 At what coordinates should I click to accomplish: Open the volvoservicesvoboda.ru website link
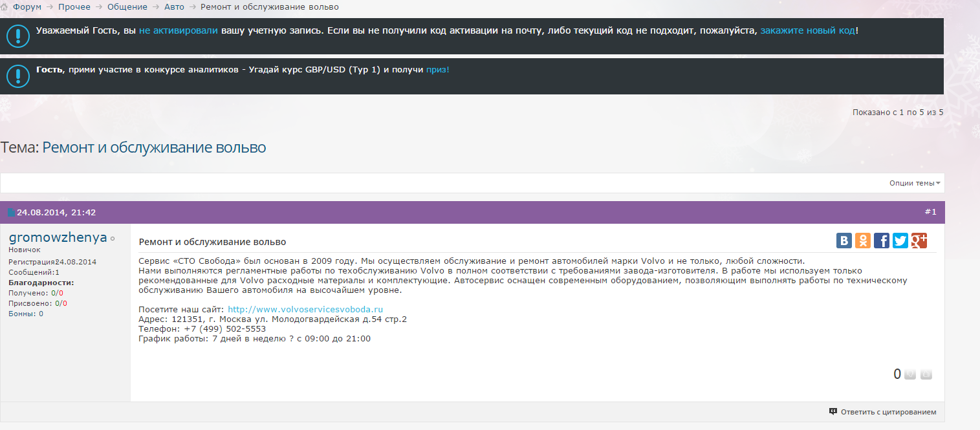(x=305, y=310)
